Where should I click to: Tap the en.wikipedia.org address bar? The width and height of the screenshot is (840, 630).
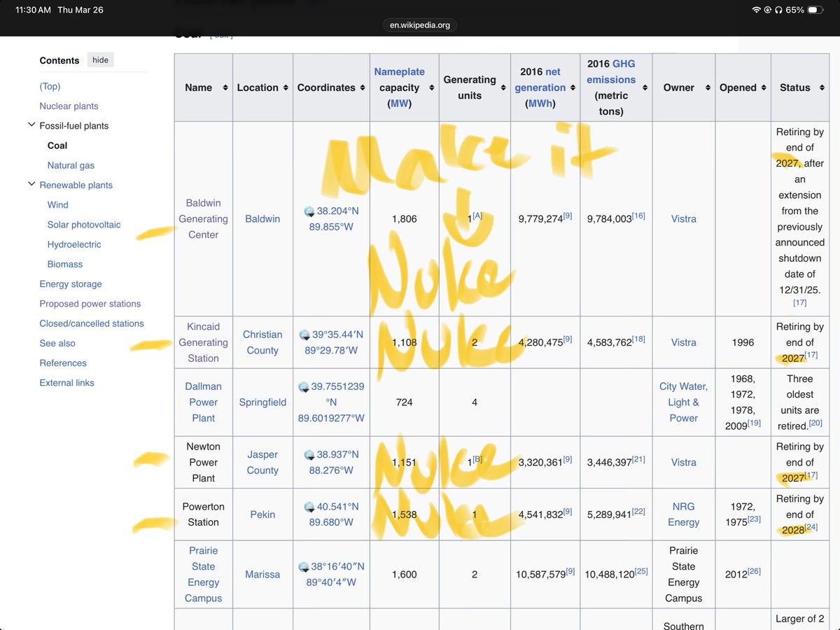point(420,25)
